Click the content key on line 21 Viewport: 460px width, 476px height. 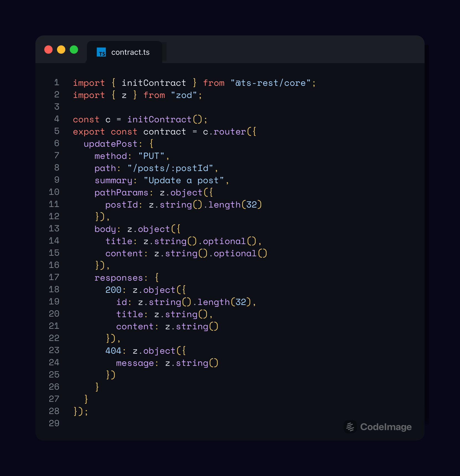tap(135, 327)
